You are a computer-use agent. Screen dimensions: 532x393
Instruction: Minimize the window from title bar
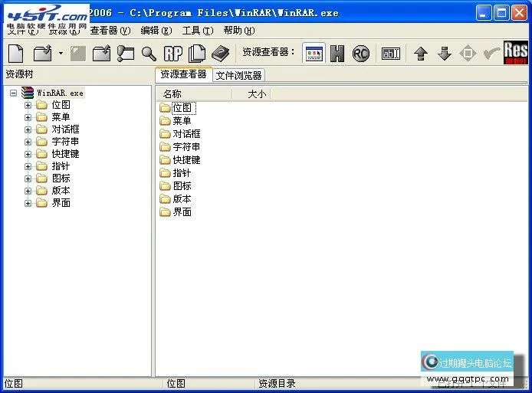coord(483,13)
